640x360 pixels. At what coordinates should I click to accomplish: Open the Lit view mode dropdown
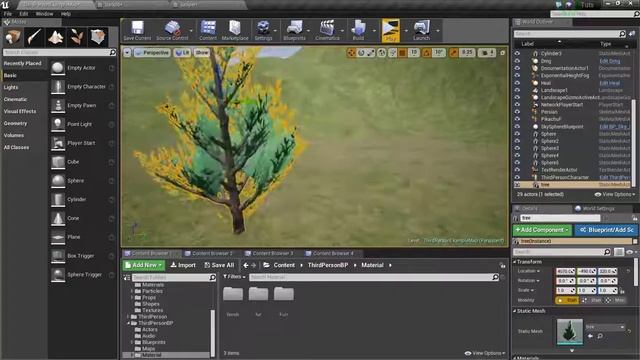click(x=182, y=53)
